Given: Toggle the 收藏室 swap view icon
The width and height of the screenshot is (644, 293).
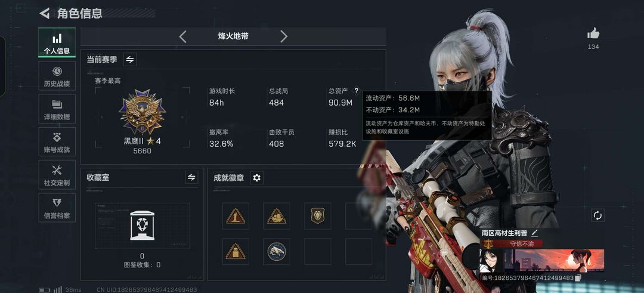Looking at the screenshot, I should [x=191, y=177].
